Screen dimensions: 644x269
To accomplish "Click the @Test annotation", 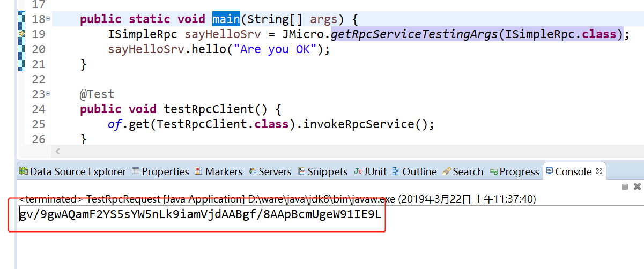I will (97, 94).
